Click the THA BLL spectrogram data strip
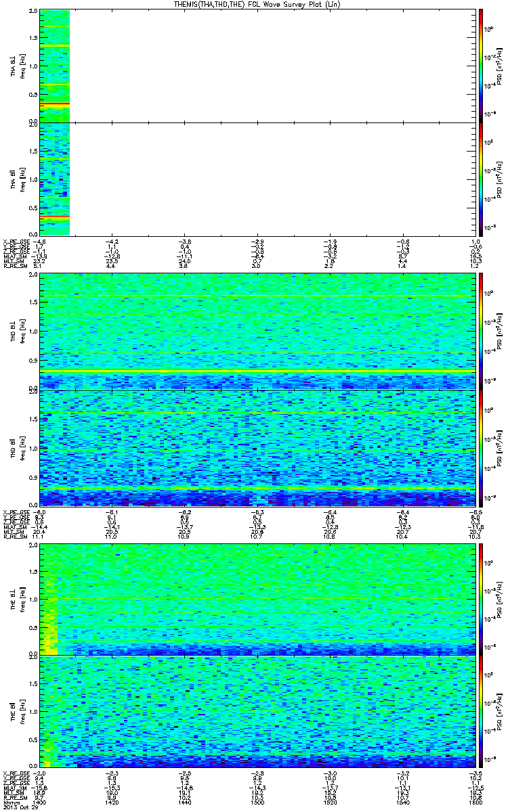Image resolution: width=508 pixels, height=812 pixels. [x=55, y=66]
